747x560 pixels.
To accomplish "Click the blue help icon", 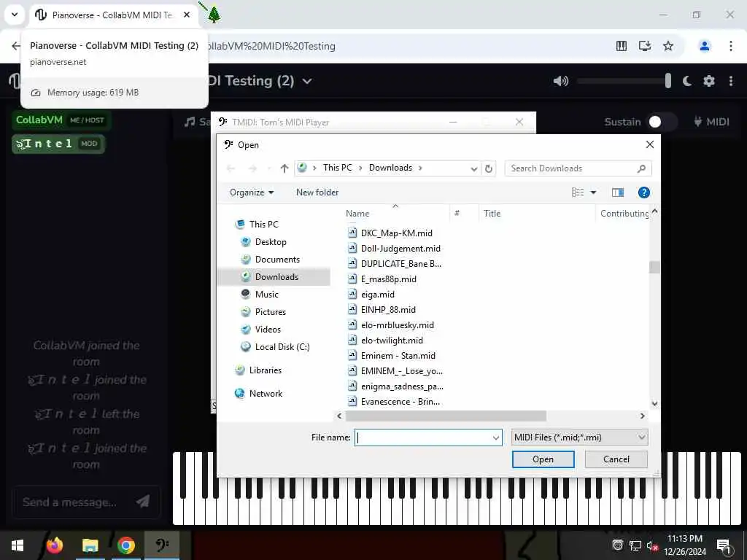I will 643,192.
